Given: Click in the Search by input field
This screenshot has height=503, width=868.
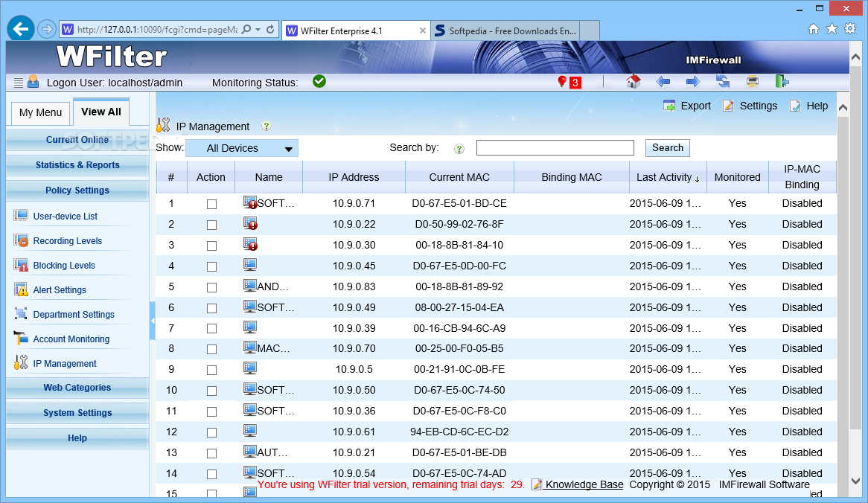Looking at the screenshot, I should 555,148.
